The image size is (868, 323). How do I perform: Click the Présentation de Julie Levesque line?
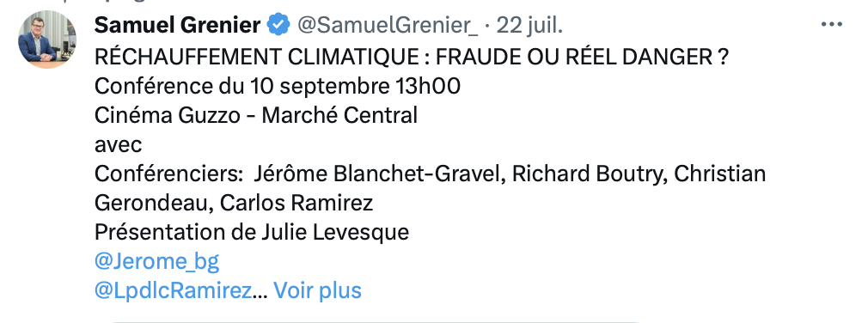pyautogui.click(x=252, y=232)
